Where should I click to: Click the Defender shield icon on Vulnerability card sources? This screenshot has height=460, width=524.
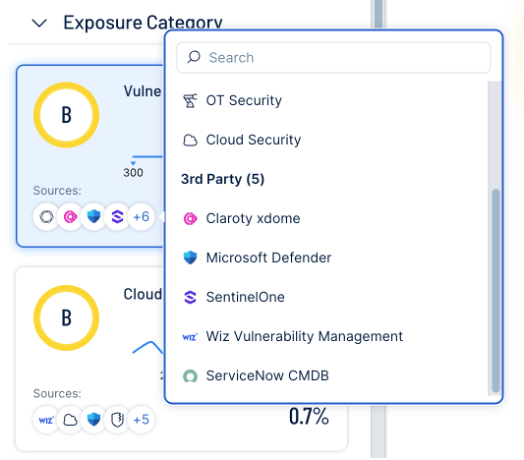coord(94,217)
